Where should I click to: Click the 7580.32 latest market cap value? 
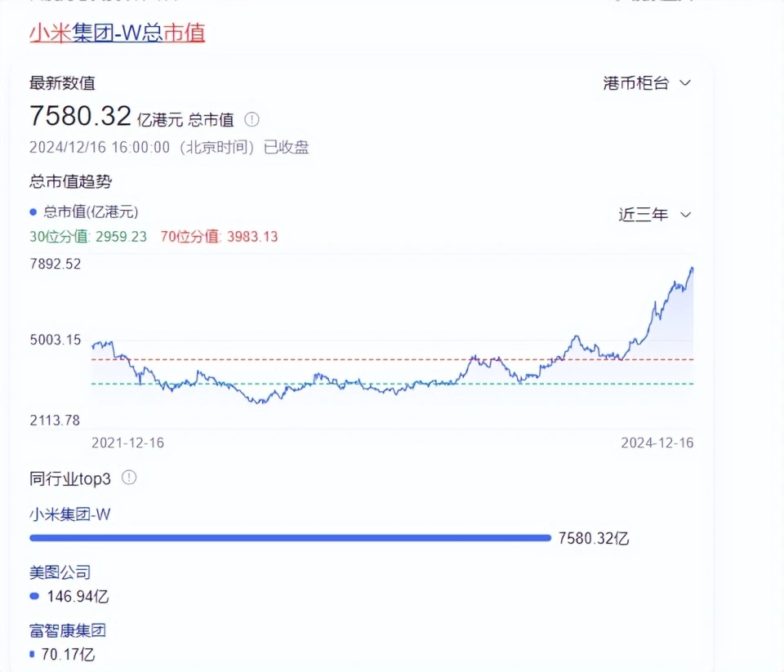[80, 116]
